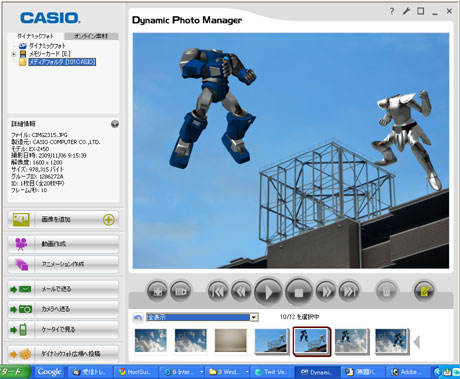
Task: Skip to the first frame button
Action: pyautogui.click(x=218, y=291)
